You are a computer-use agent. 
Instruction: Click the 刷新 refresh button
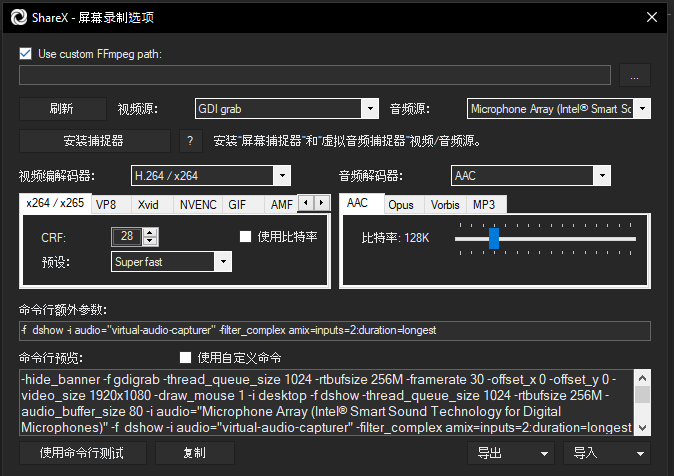tap(62, 109)
